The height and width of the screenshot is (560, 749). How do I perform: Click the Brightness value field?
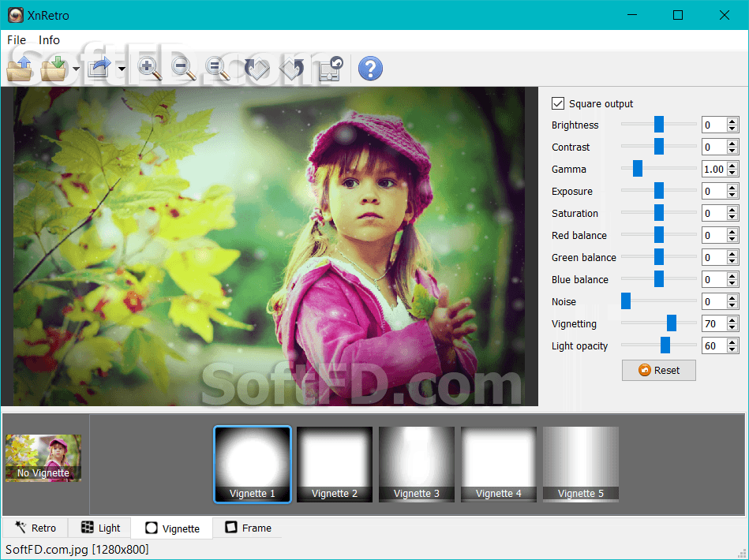click(713, 125)
